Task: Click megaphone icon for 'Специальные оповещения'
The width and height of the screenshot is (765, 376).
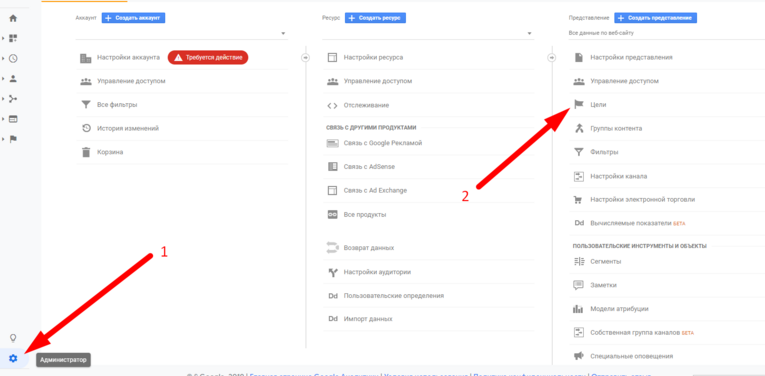Action: click(579, 356)
